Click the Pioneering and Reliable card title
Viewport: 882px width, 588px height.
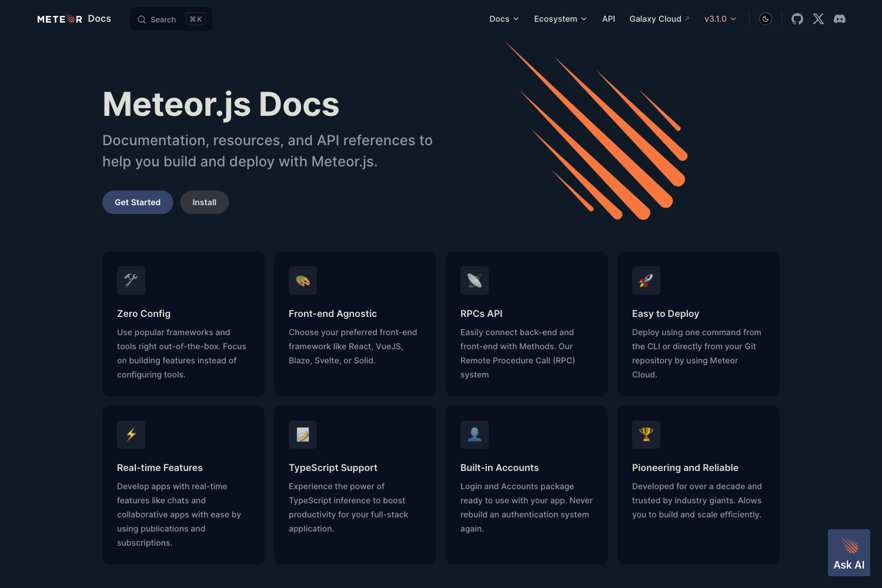click(x=685, y=468)
